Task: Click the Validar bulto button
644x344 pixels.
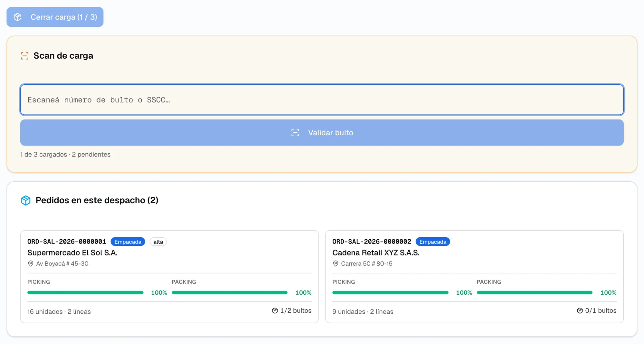Action: point(322,133)
